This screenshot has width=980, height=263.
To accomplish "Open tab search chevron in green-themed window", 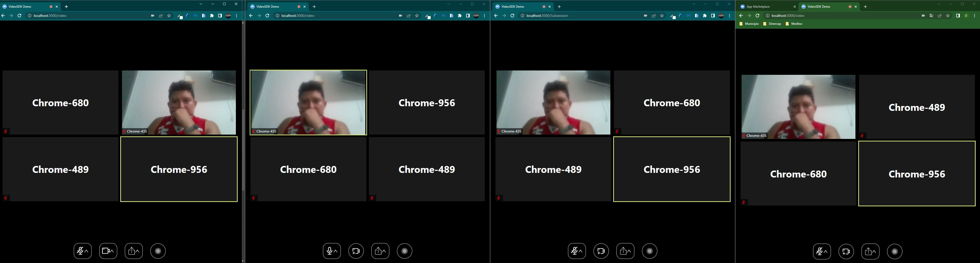I will point(939,4).
